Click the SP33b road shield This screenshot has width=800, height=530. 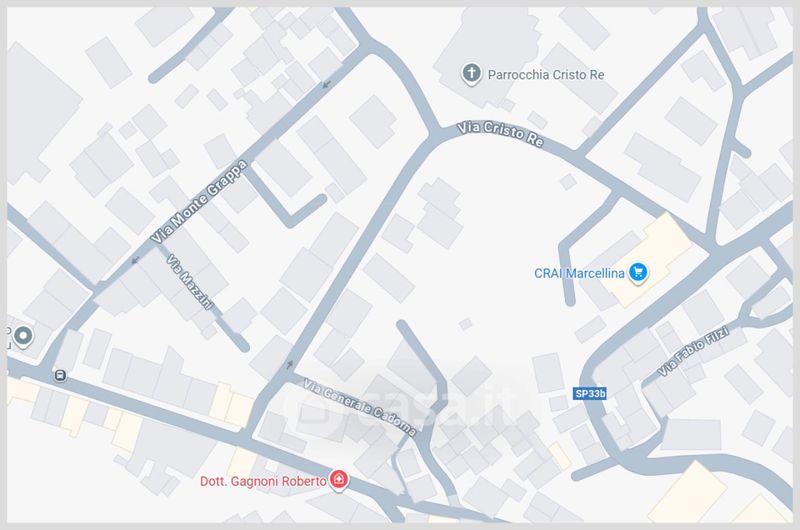(x=589, y=393)
